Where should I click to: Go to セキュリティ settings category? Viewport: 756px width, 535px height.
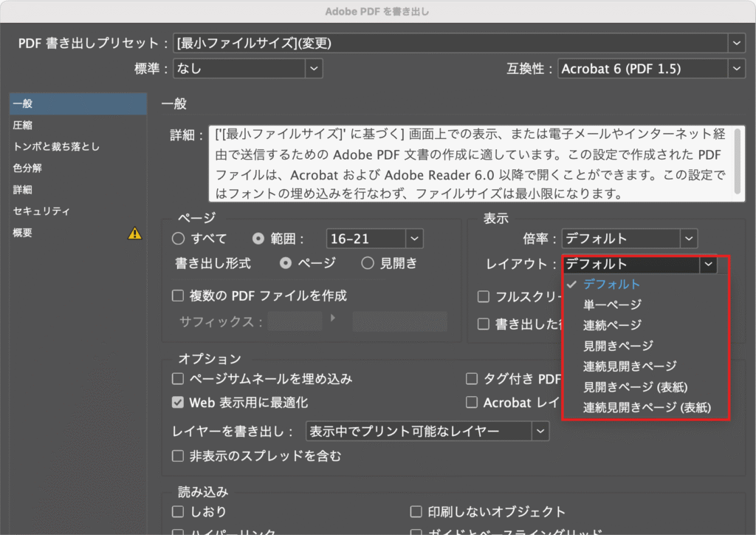coord(78,211)
